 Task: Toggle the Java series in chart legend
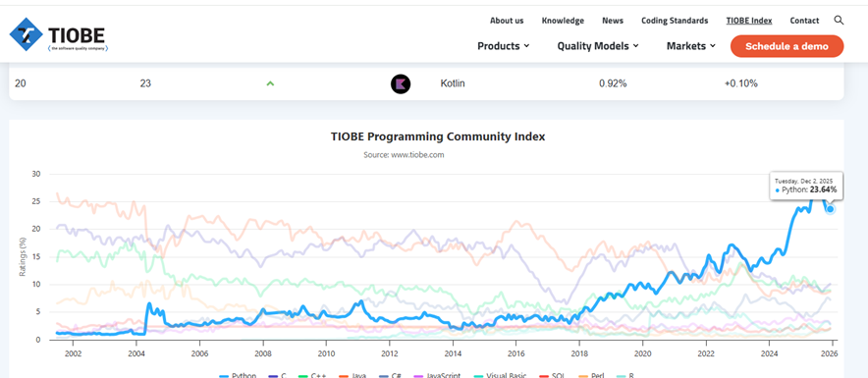[x=352, y=375]
